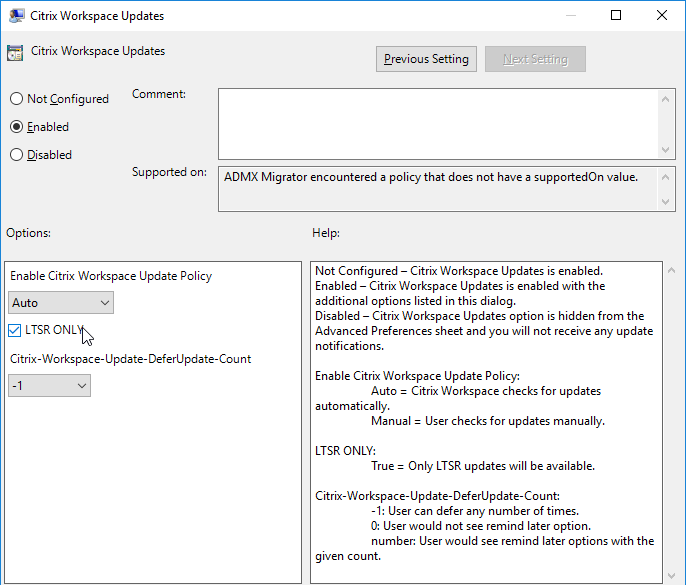
Task: Click the policy setting icon beside heading
Action: click(15, 53)
